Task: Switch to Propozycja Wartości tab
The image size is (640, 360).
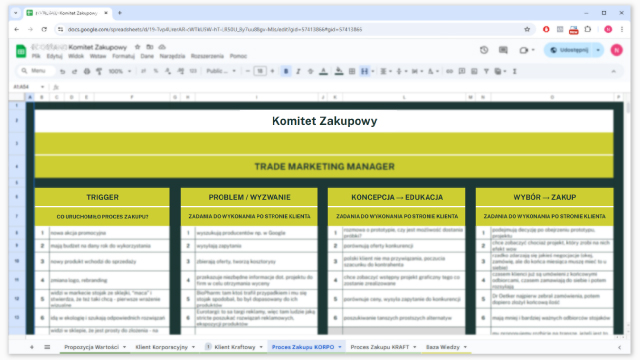Action: [95, 347]
